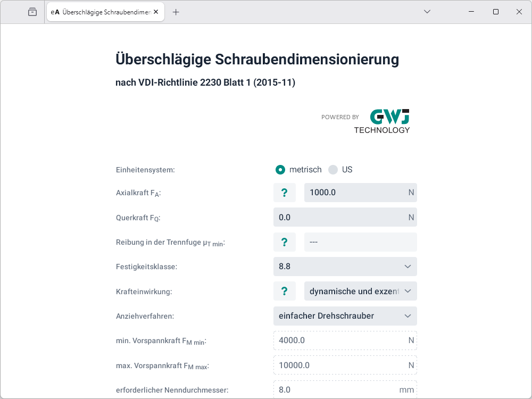Click the disabled Reibung value field
This screenshot has height=399, width=532.
[360, 242]
